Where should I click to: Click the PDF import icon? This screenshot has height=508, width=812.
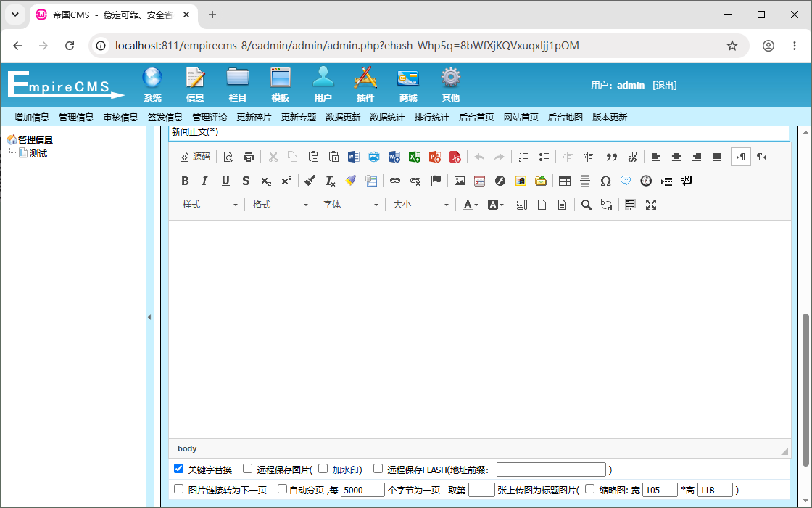point(455,157)
